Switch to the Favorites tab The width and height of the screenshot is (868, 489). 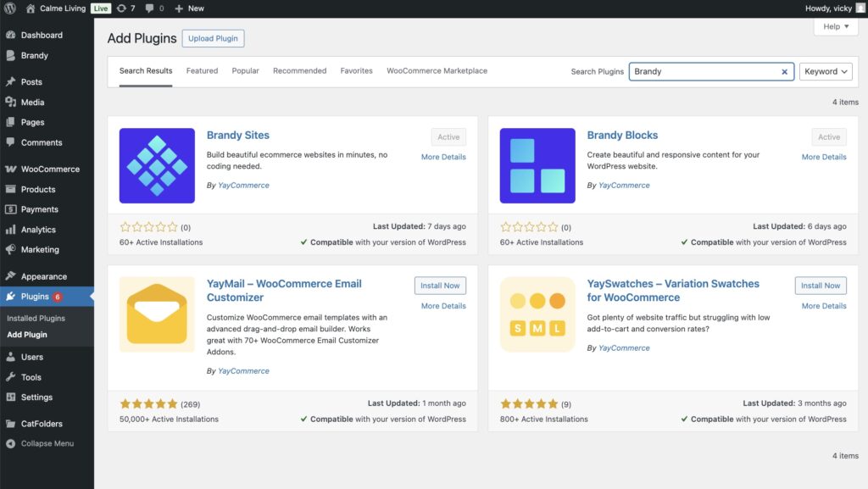pyautogui.click(x=357, y=71)
